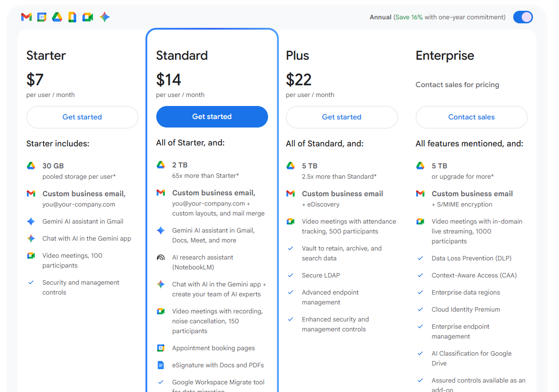Click Appointment booking pages text
This screenshot has width=559, height=392.
tap(214, 348)
